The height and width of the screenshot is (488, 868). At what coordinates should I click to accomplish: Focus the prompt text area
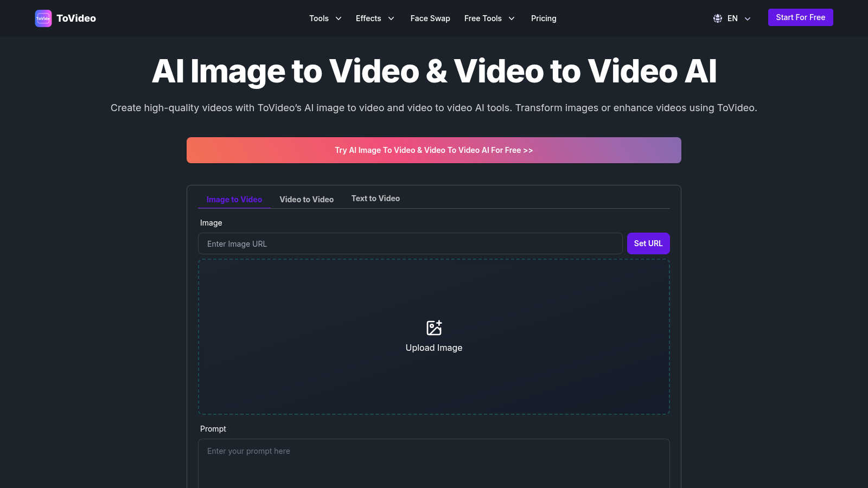tap(434, 464)
